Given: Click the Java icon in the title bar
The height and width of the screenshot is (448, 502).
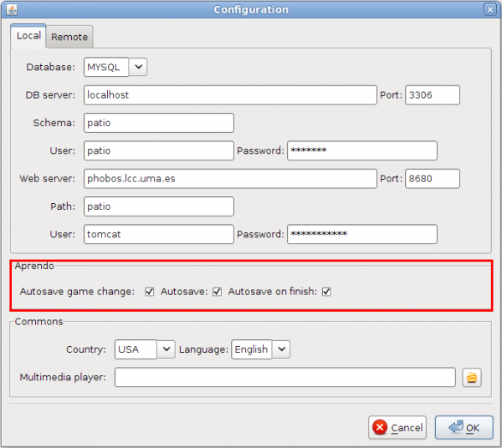Looking at the screenshot, I should click(12, 9).
